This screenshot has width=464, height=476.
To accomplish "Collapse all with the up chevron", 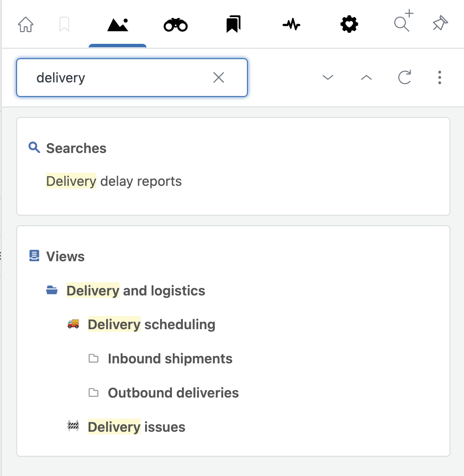I will 366,78.
